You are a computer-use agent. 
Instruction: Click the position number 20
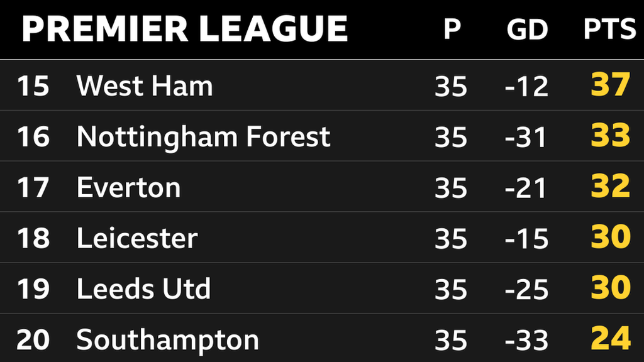pyautogui.click(x=33, y=340)
